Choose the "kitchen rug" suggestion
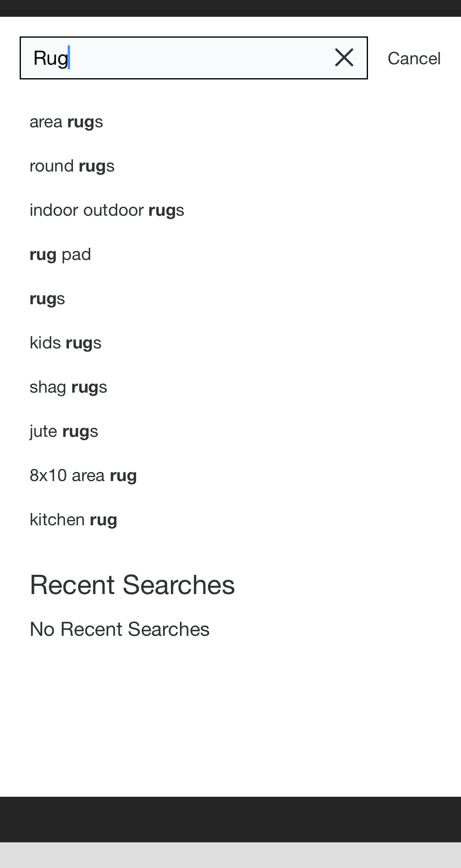Image resolution: width=461 pixels, height=868 pixels. (74, 520)
